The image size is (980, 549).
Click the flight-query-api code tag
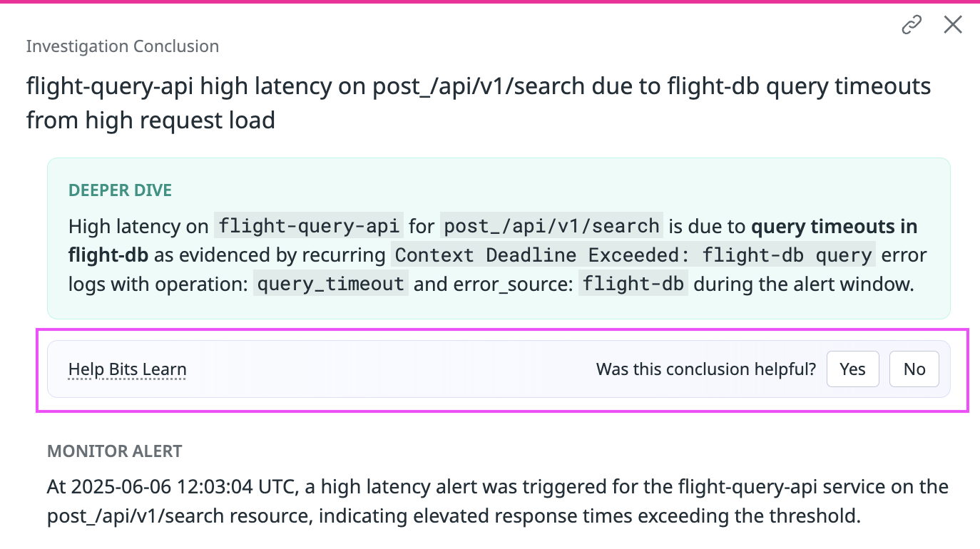(x=310, y=227)
